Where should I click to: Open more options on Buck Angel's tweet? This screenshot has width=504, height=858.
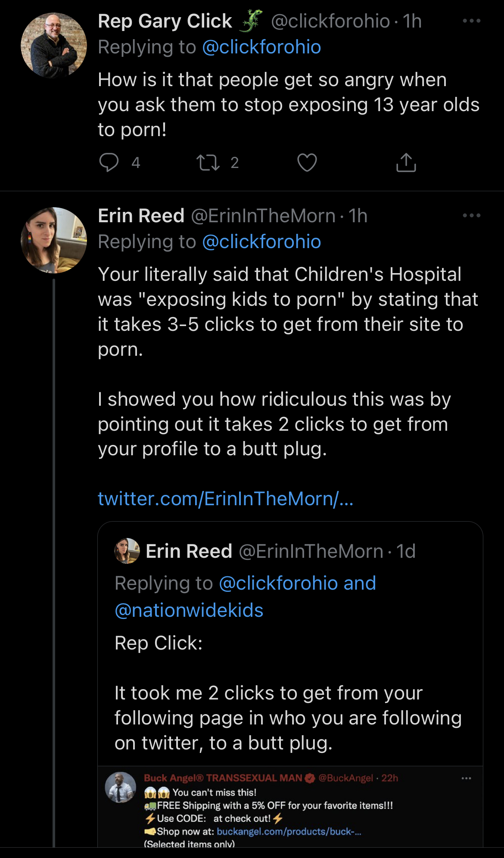pyautogui.click(x=466, y=778)
